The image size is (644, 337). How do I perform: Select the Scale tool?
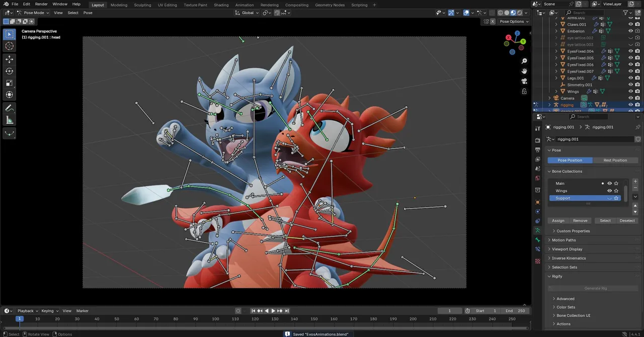pos(10,83)
